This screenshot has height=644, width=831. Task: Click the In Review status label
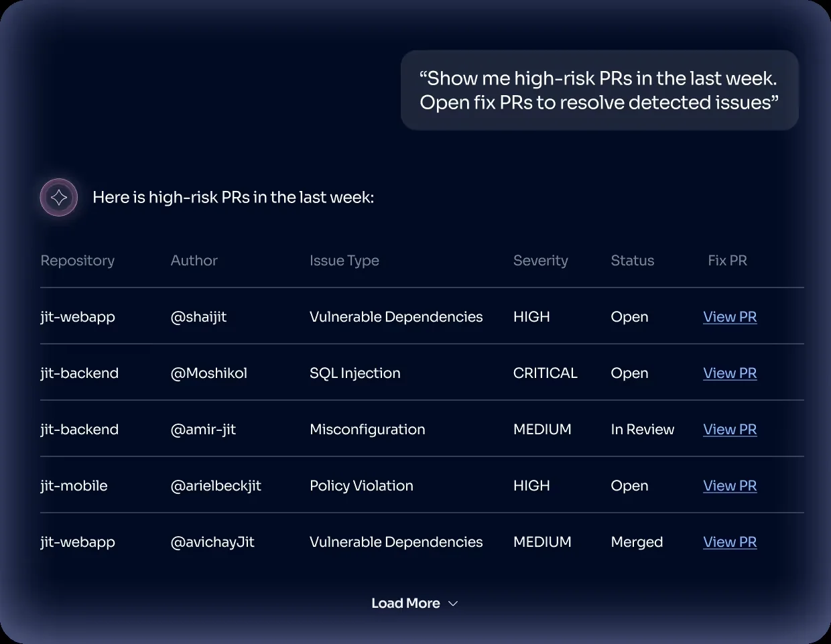[x=642, y=429]
